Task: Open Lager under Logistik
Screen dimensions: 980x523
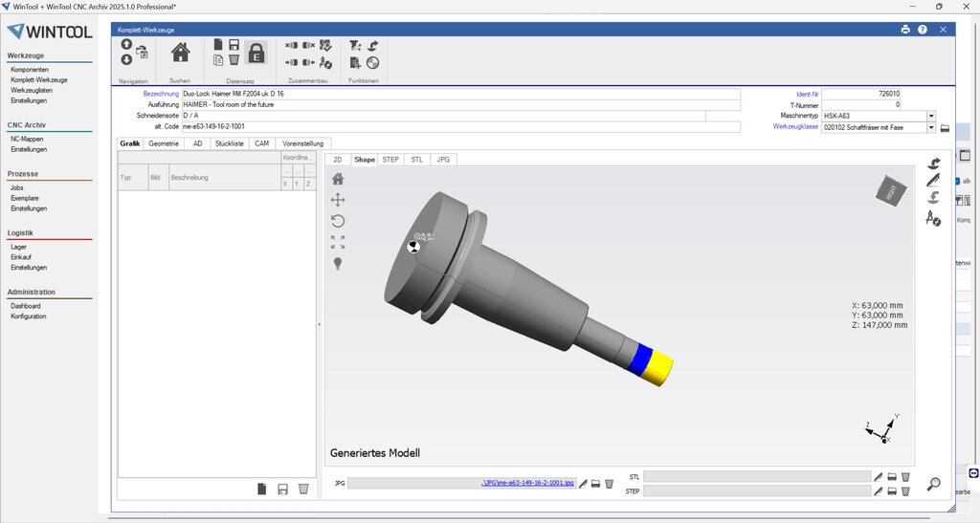Action: (18, 247)
